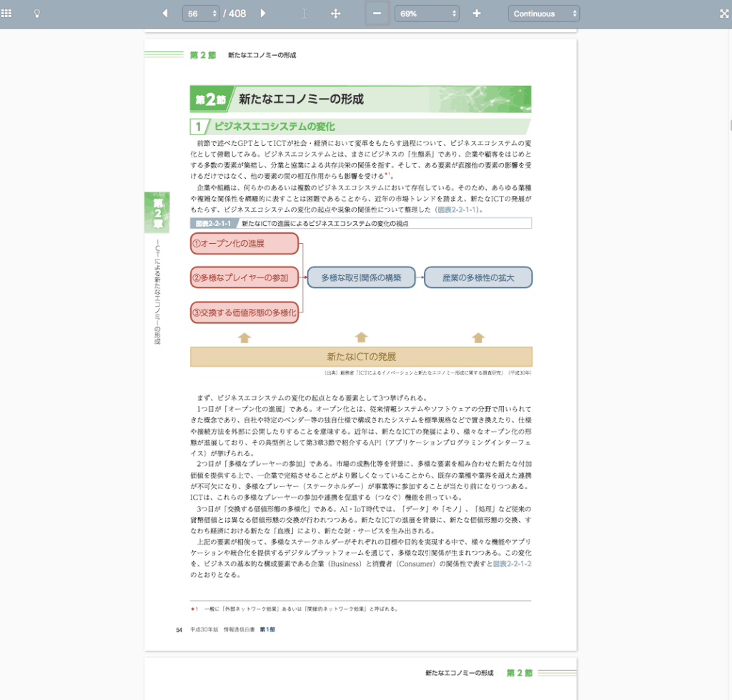
Task: Click the 図表2-2-1-2 link in body text
Action: tap(512, 563)
